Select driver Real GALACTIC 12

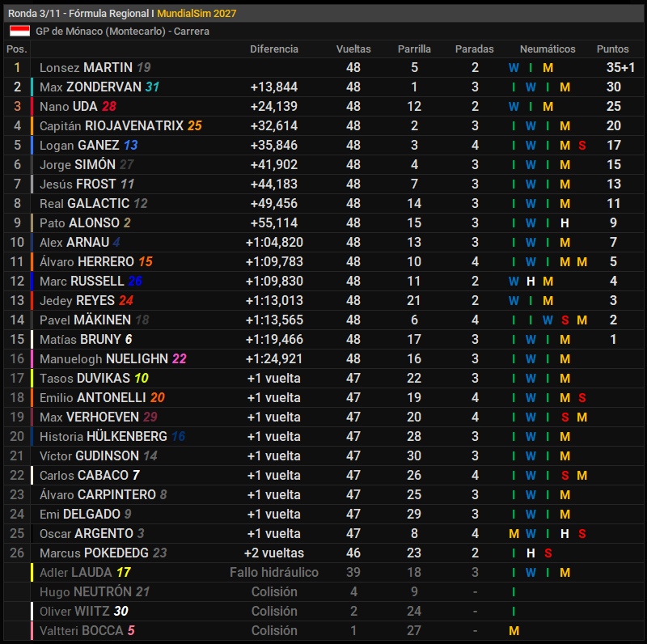[94, 204]
